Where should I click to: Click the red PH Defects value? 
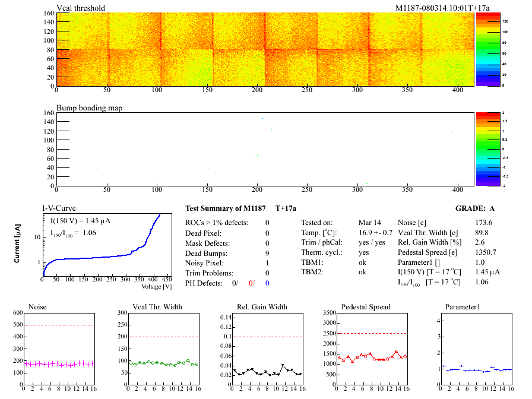point(251,283)
